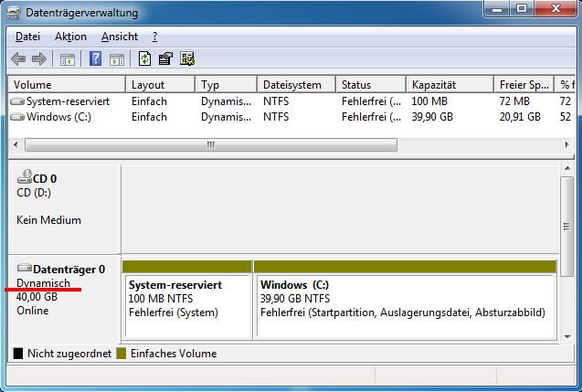Click the 20,91 GB free space cell

(520, 117)
